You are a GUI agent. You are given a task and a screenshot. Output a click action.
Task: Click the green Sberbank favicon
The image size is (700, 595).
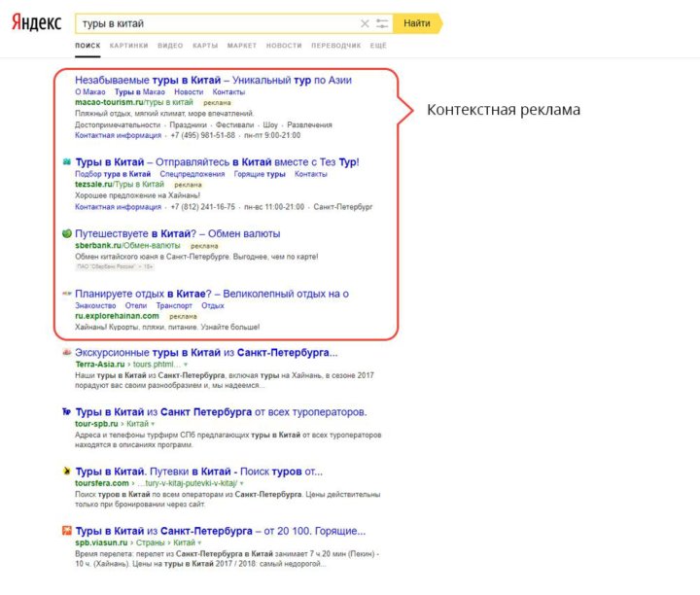[x=66, y=233]
